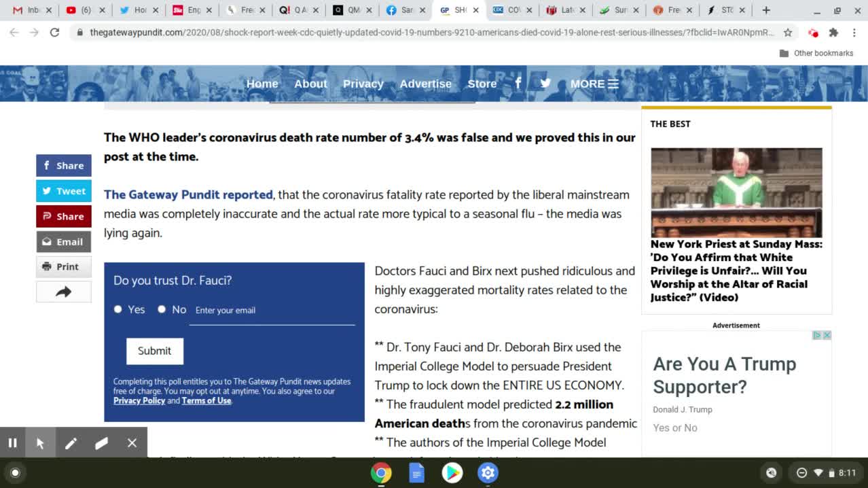Open the Chrome three-dot menu
The width and height of the screenshot is (868, 488).
point(854,32)
